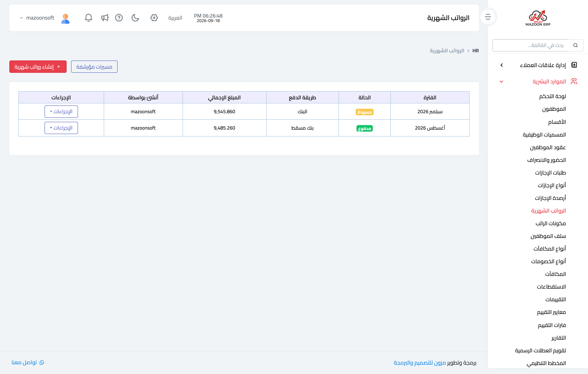The width and height of the screenshot is (588, 374).
Task: Click سبتمبر 2026 period cell
Action: click(x=430, y=111)
